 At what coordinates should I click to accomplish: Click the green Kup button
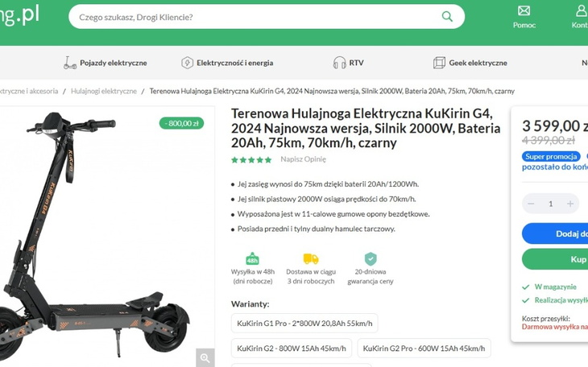(x=555, y=259)
